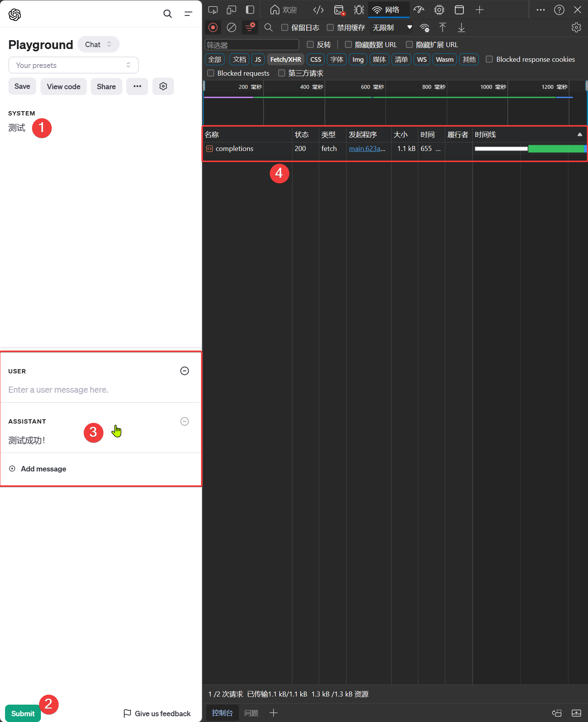Clear the network log
Screen dimensions: 588x722
click(x=231, y=27)
